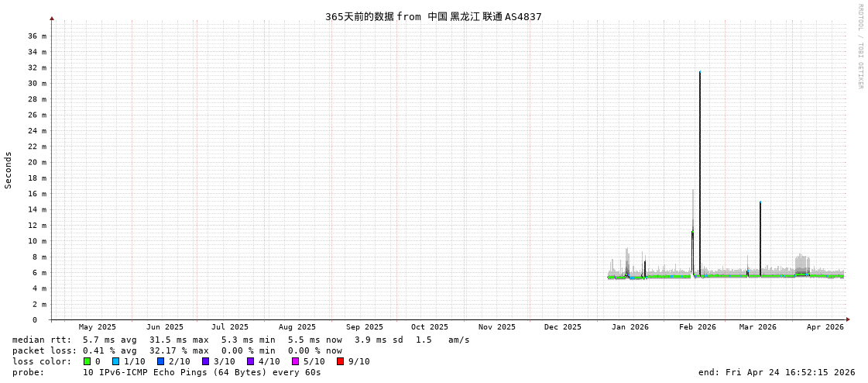Click the RRDTOOL / TOBI OETIKER watermark

tap(859, 47)
